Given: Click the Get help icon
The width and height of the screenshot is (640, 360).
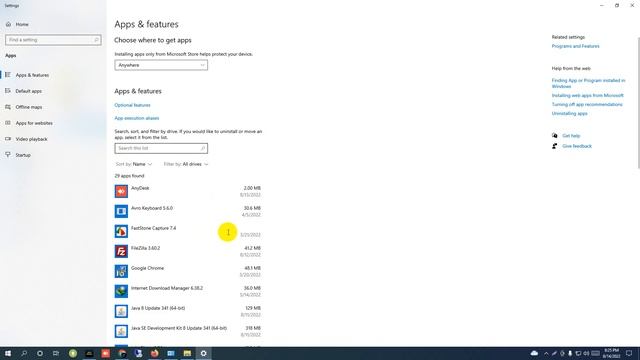Looking at the screenshot, I should [555, 136].
